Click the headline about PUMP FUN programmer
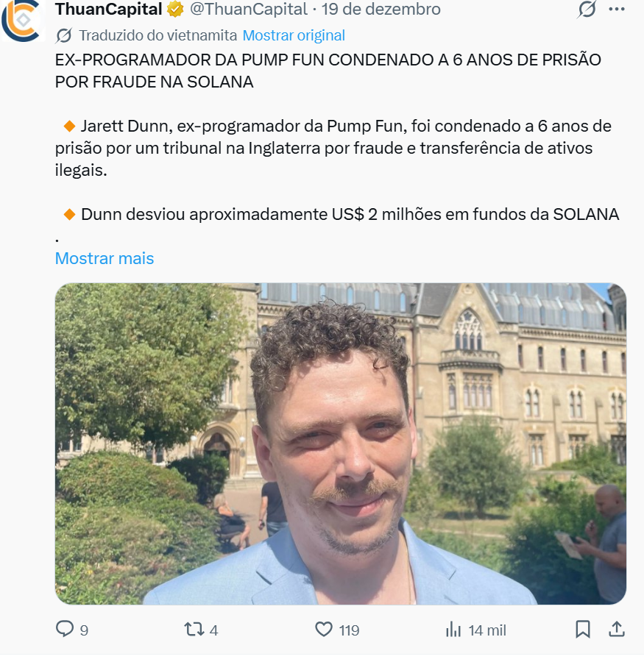This screenshot has width=644, height=662. [328, 71]
